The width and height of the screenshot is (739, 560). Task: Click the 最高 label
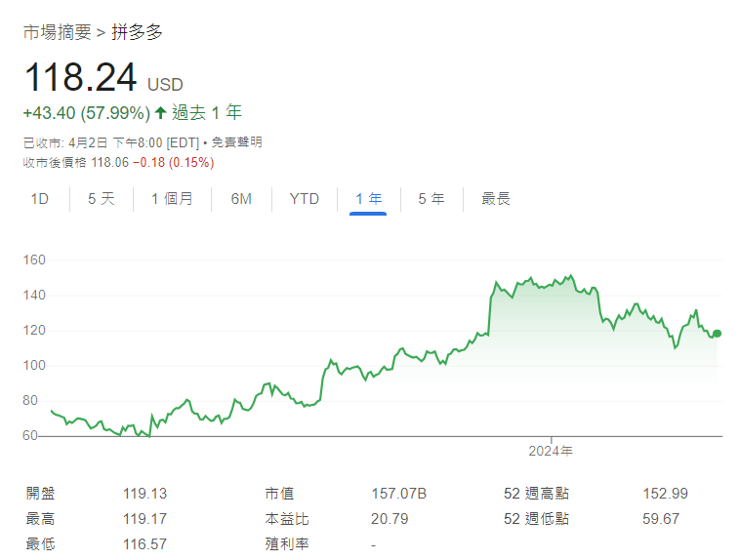pyautogui.click(x=41, y=519)
